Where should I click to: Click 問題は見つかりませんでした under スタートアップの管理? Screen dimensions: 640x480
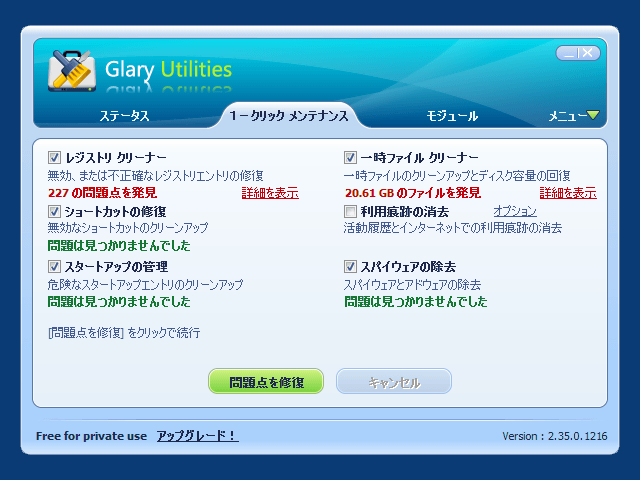(119, 302)
